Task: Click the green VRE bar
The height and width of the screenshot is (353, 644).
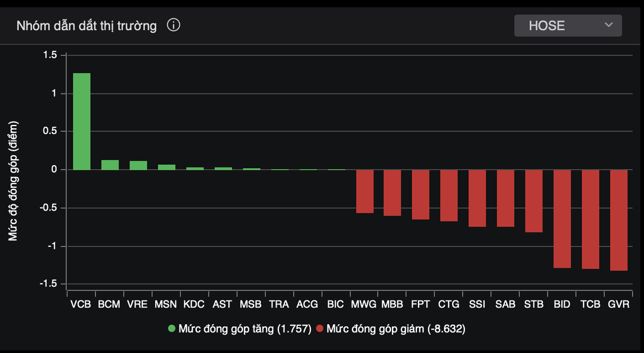Action: click(138, 165)
